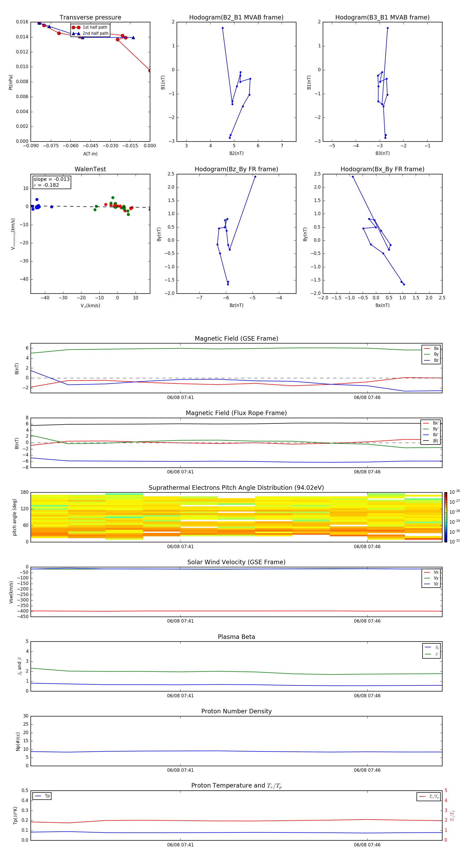This screenshot has width=473, height=868.
Task: Click the 'Proton Temperature and Te/Tp' title
Action: [x=236, y=786]
